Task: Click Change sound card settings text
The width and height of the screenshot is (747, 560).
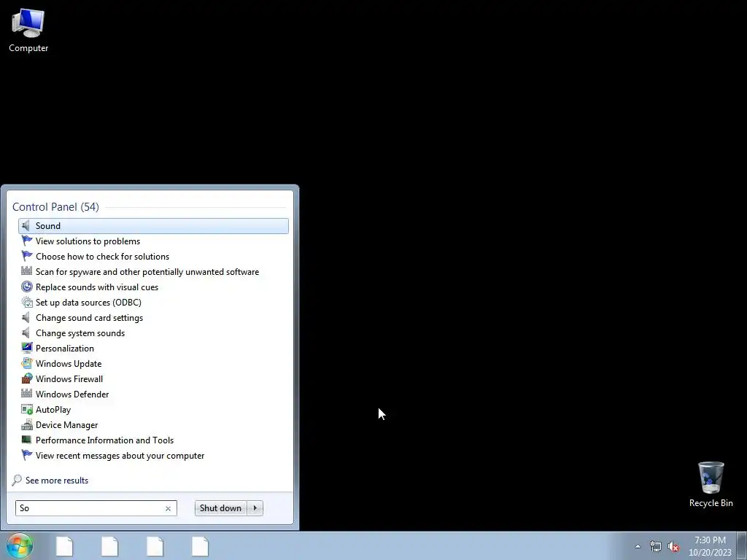Action: point(89,318)
